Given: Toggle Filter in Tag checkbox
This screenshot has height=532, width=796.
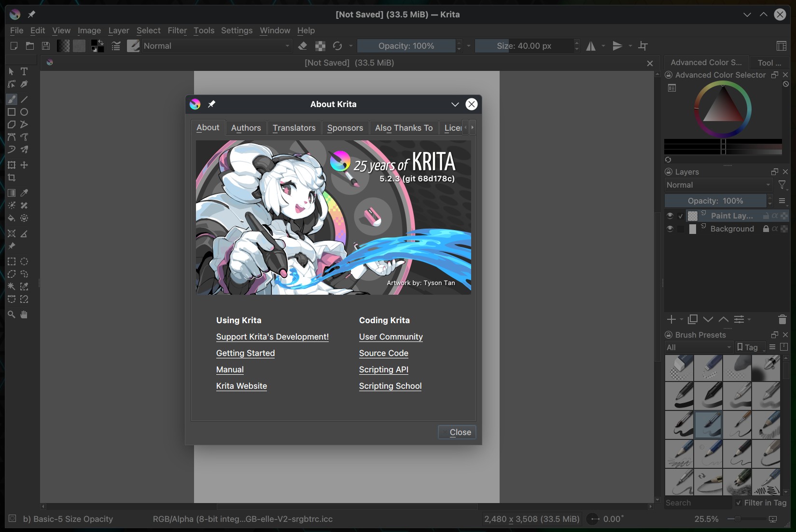Looking at the screenshot, I should click(x=739, y=503).
